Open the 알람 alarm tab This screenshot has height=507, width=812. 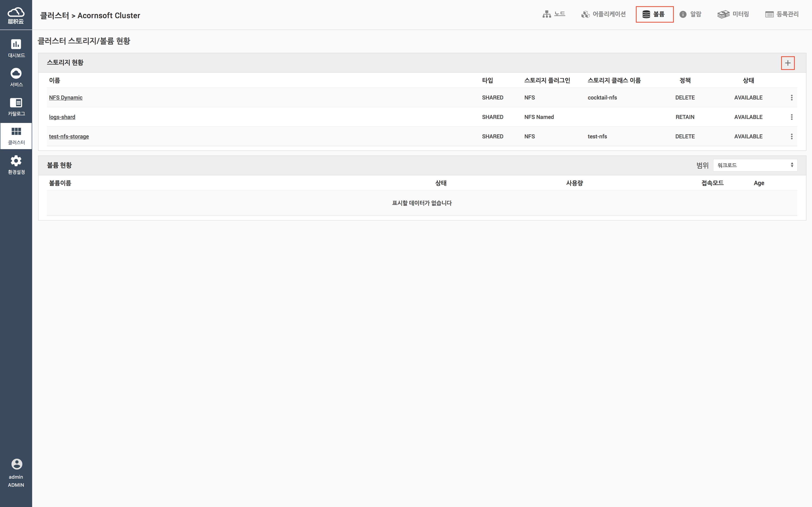(690, 14)
